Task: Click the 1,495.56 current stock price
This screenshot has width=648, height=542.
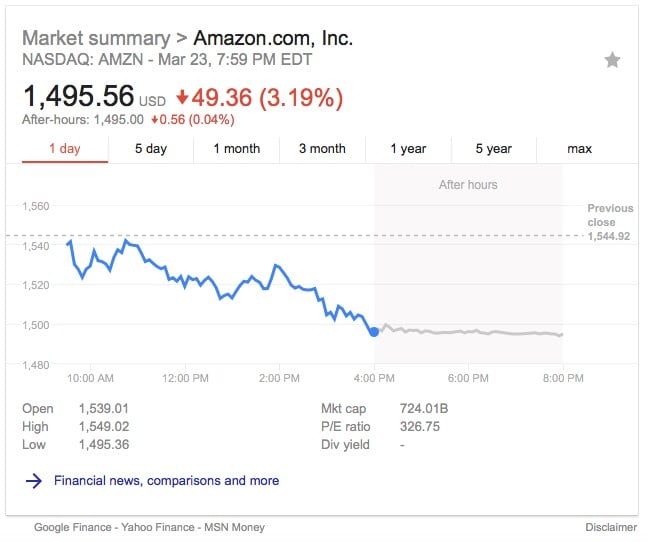Action: 78,96
